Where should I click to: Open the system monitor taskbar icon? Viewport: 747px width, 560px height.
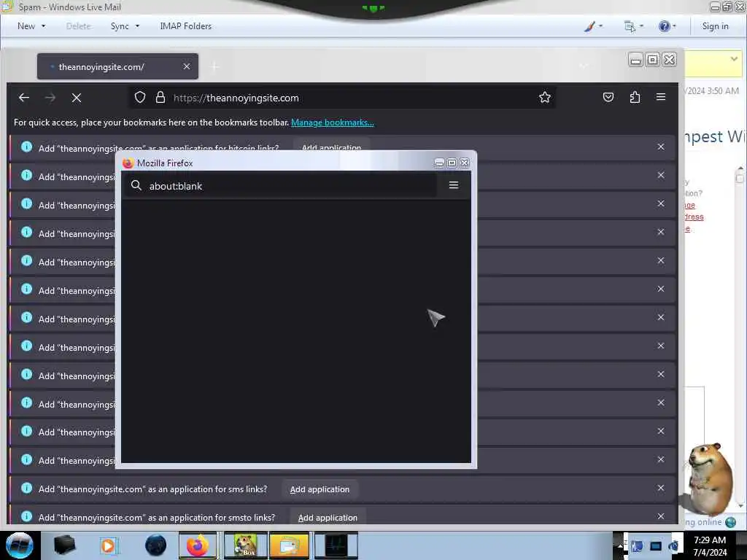click(x=336, y=545)
